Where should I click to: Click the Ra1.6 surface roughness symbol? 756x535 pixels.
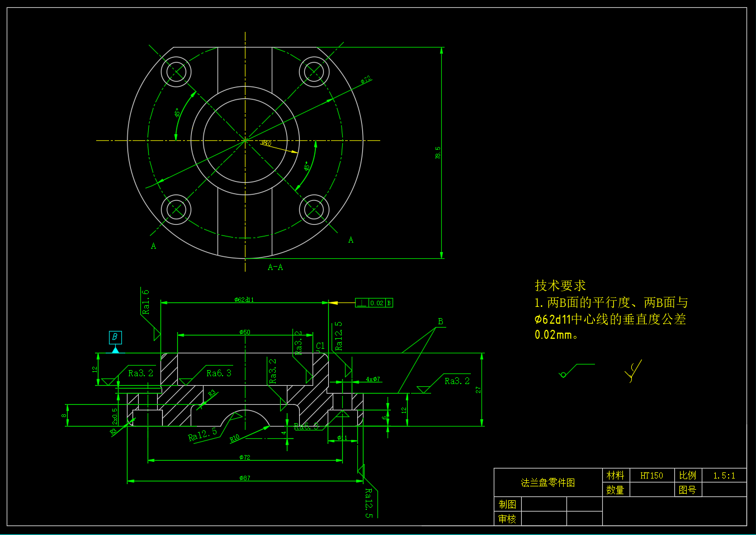147,302
